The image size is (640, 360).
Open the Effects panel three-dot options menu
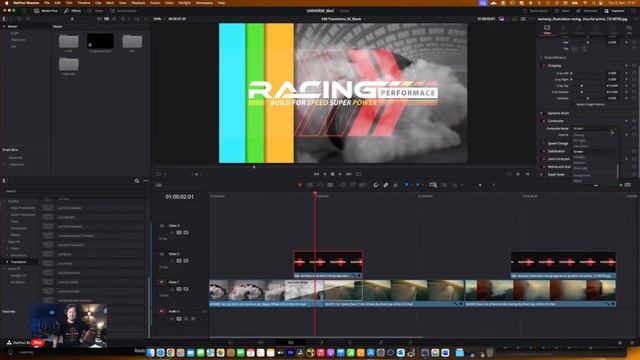[x=146, y=180]
